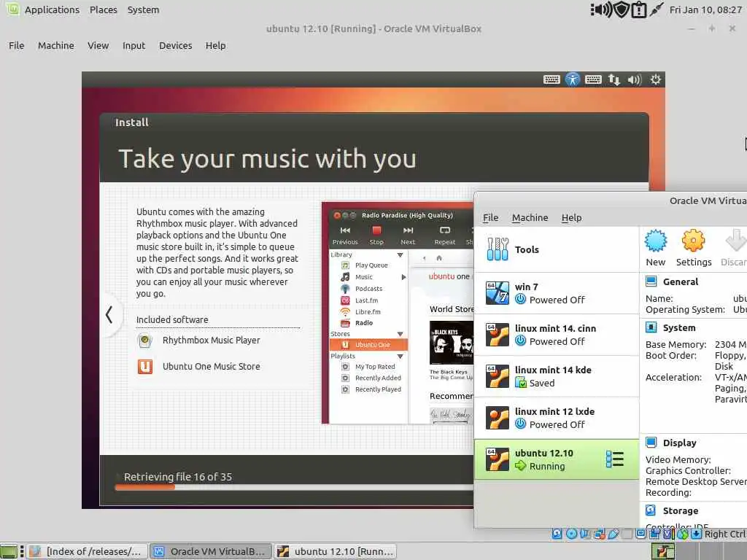Click the optical disc status icon
Screen dimensions: 747x560
[x=571, y=534]
